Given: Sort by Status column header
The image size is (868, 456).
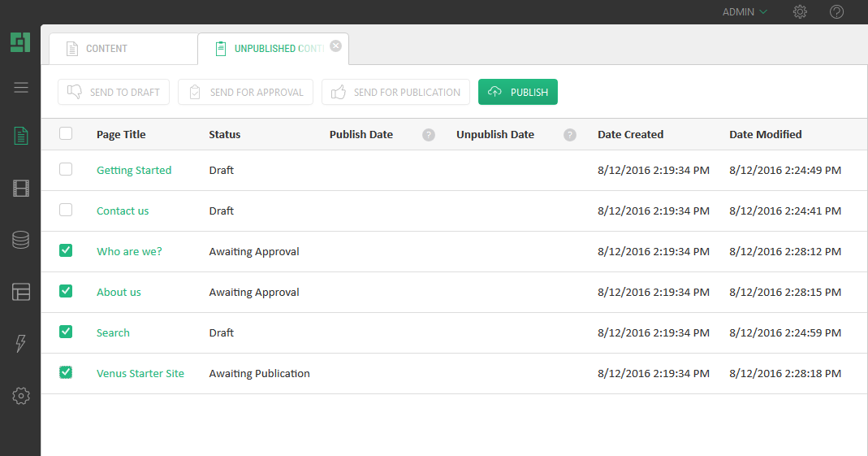Looking at the screenshot, I should point(225,135).
